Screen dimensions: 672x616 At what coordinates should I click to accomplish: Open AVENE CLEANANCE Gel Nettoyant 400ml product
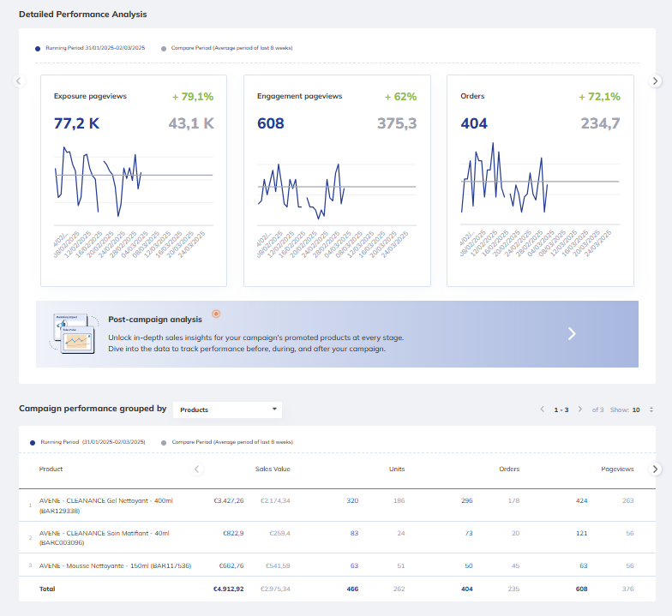105,500
